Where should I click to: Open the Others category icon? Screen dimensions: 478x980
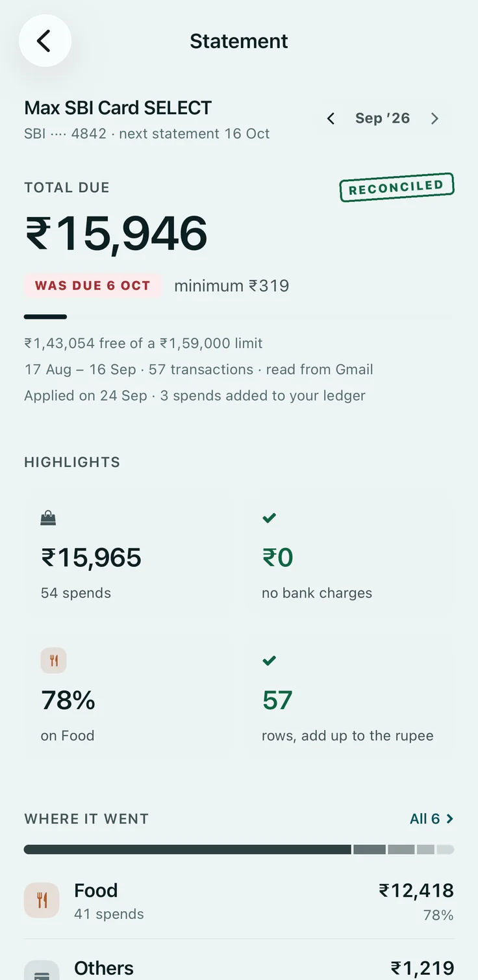click(42, 970)
